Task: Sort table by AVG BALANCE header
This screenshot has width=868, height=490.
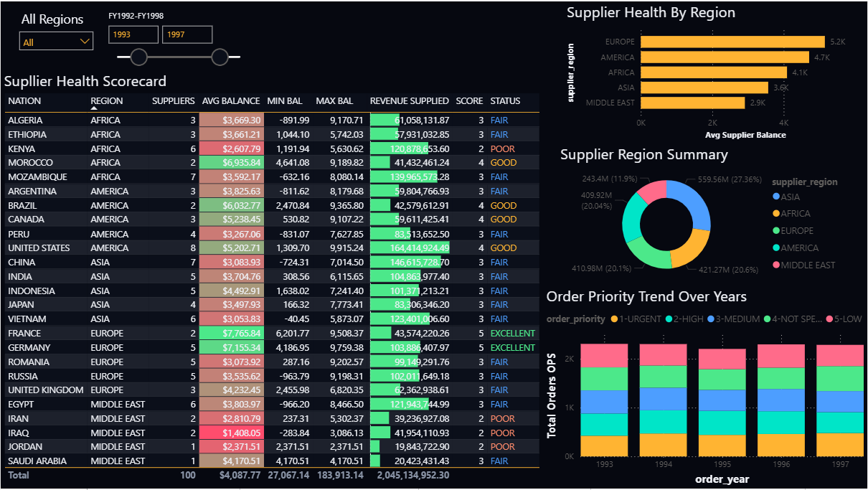Action: pyautogui.click(x=231, y=101)
